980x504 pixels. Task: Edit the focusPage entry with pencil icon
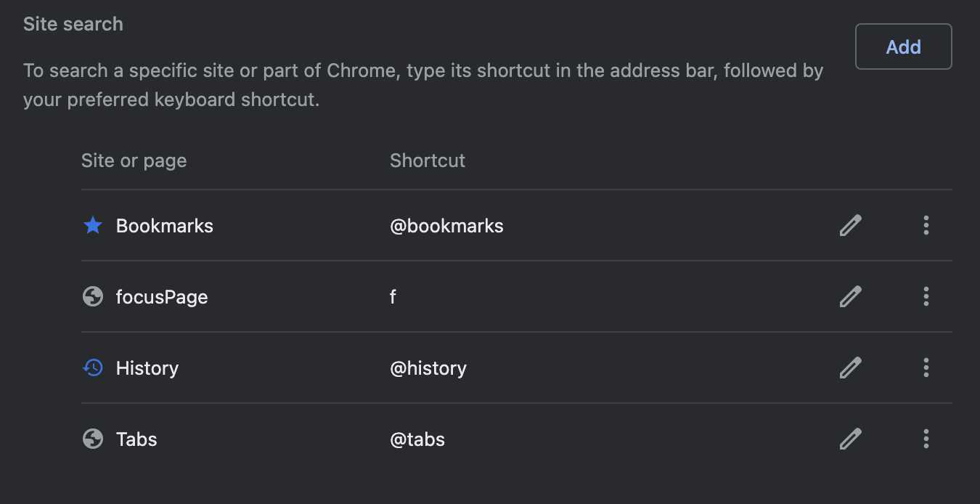[x=850, y=297]
